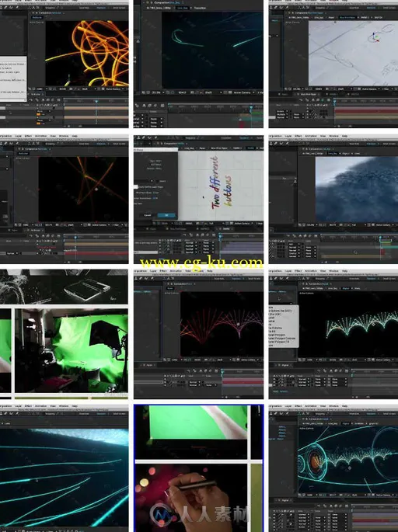This screenshot has width=398, height=532.
Task: Open Active Camera dropdown in orange light-trails window
Action: point(115,89)
